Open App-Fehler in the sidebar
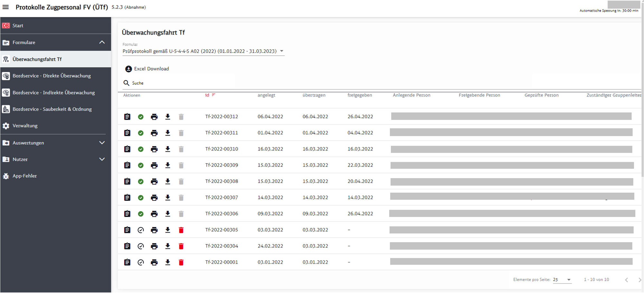The image size is (644, 293). point(24,176)
